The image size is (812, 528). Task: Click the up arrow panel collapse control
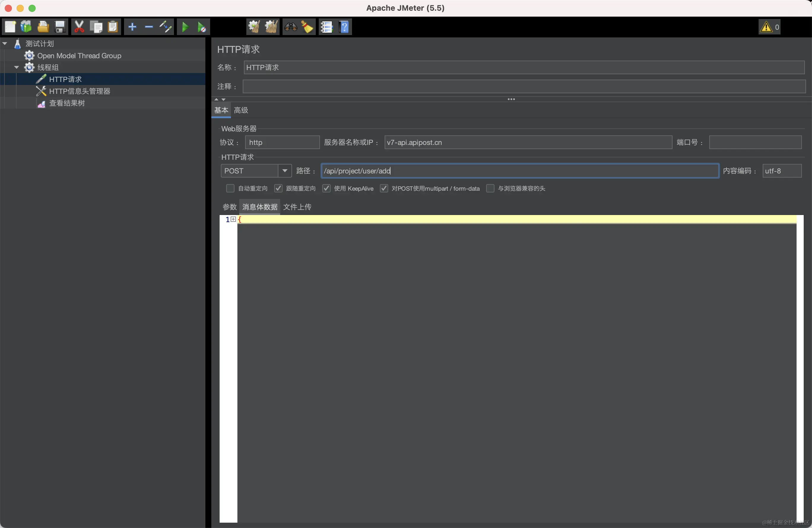coord(216,99)
